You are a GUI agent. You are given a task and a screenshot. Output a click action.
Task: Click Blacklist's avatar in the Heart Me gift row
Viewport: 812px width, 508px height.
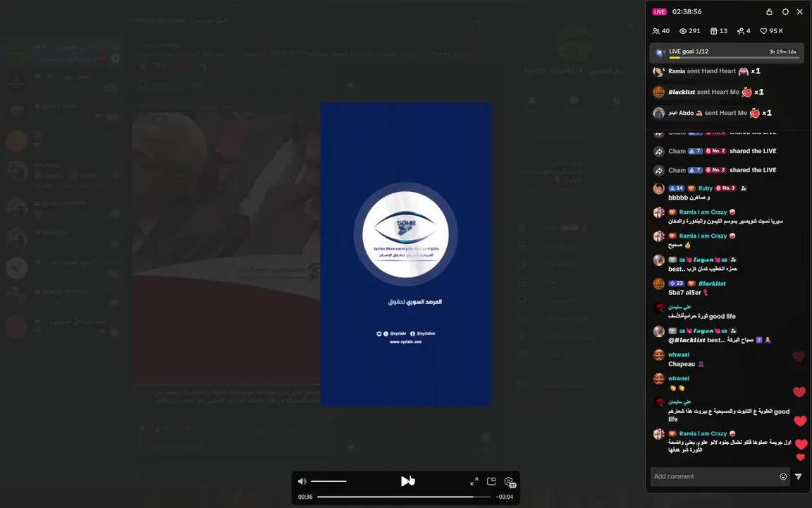pyautogui.click(x=659, y=92)
